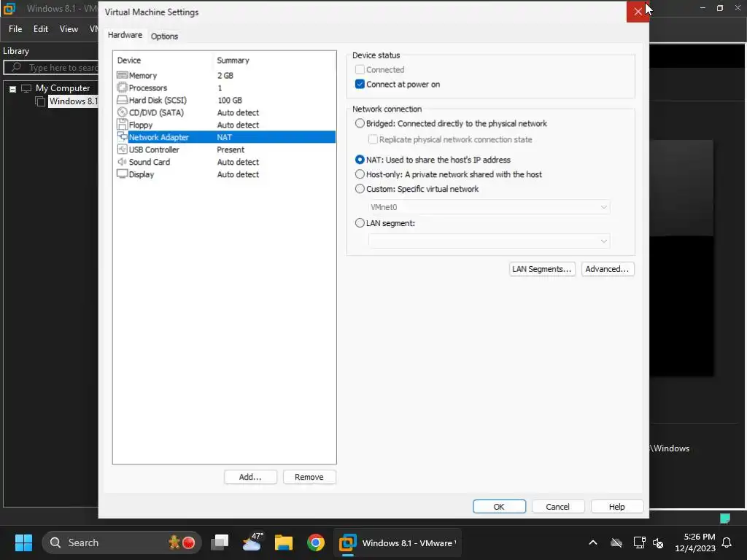The width and height of the screenshot is (747, 560).
Task: Confirm settings with OK
Action: [499, 507]
